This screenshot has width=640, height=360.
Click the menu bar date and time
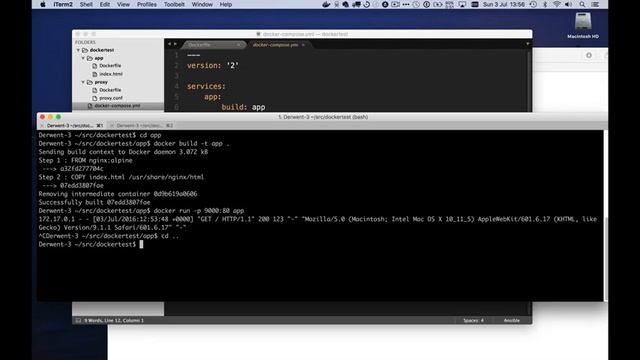[x=504, y=4]
